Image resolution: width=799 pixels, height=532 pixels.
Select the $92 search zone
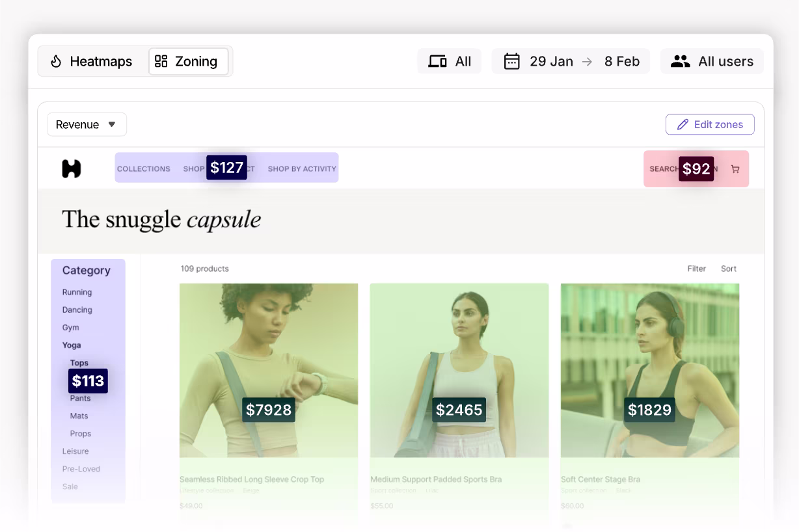click(696, 169)
